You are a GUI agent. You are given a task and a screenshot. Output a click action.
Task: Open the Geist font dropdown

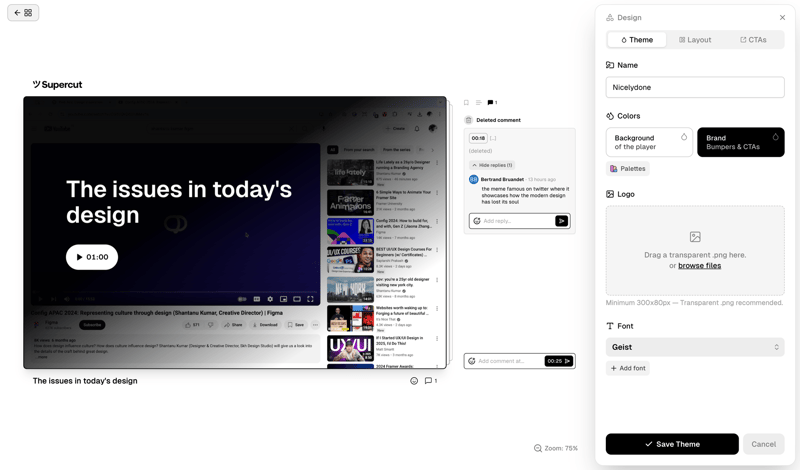pyautogui.click(x=695, y=347)
